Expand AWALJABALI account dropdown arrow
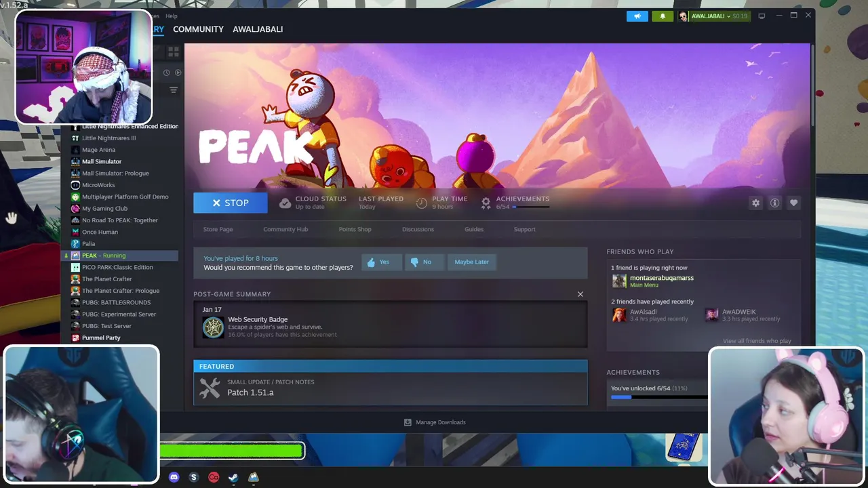 (x=728, y=16)
